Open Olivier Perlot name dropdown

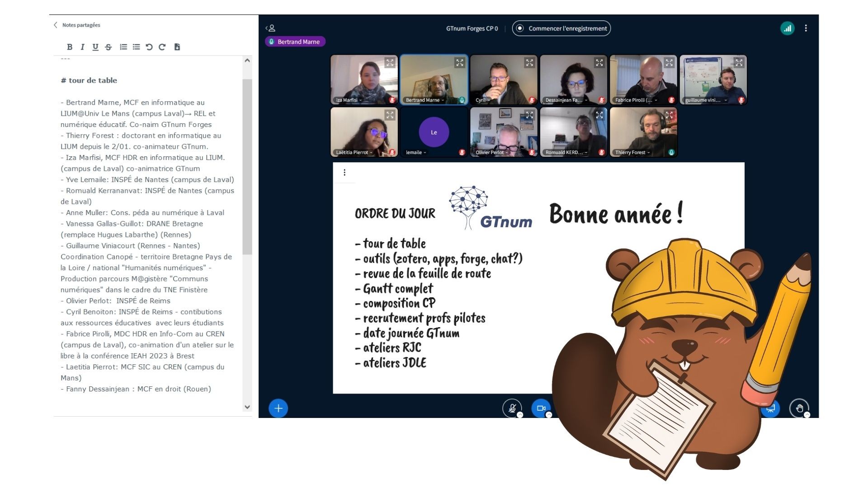[x=492, y=153]
